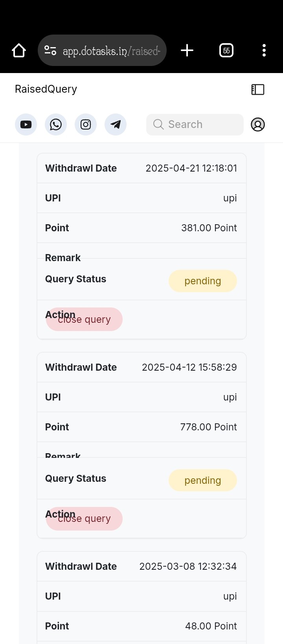Close query for 381.00 Point withdrawal
This screenshot has height=644, width=283.
tap(84, 319)
